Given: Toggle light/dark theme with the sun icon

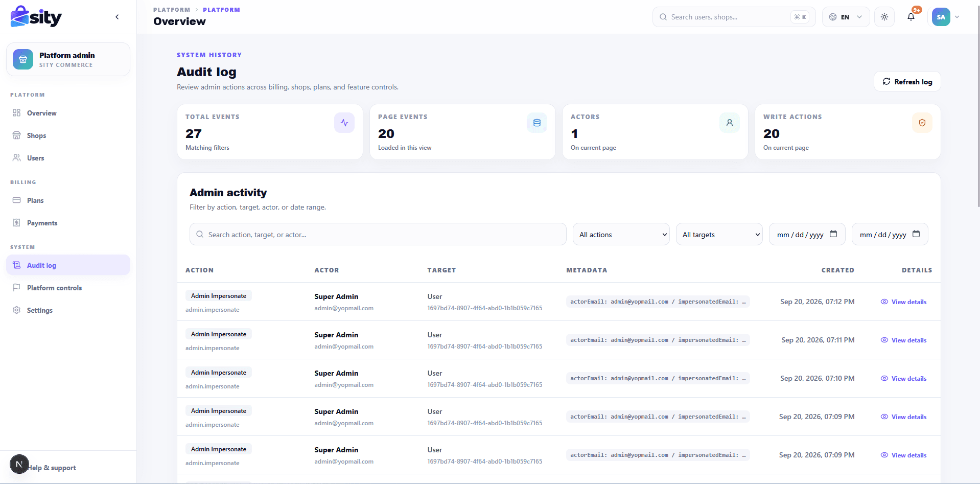Looking at the screenshot, I should point(884,17).
